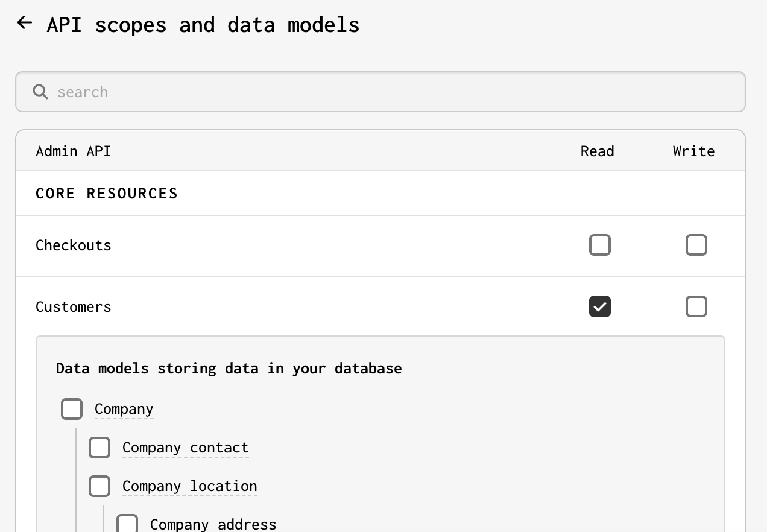Click the Read column header
This screenshot has width=767, height=532.
point(598,151)
